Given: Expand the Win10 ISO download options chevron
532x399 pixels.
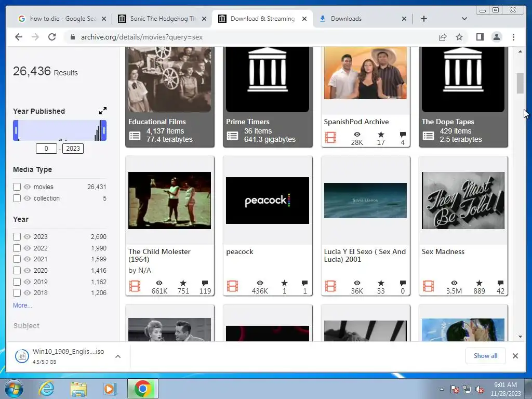Looking at the screenshot, I should click(118, 356).
